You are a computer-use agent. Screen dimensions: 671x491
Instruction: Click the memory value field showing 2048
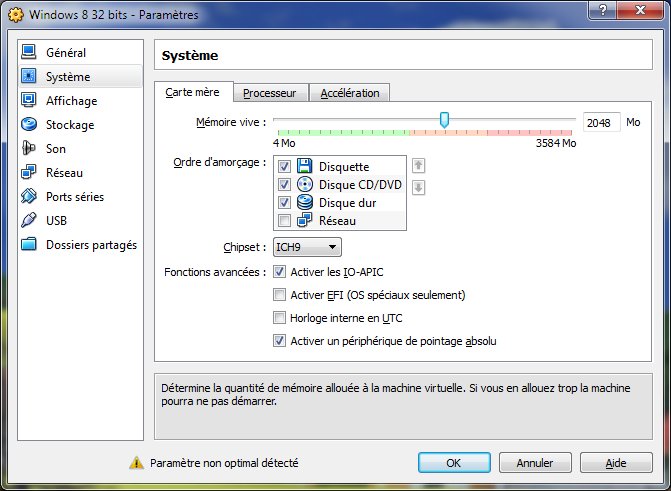(601, 123)
